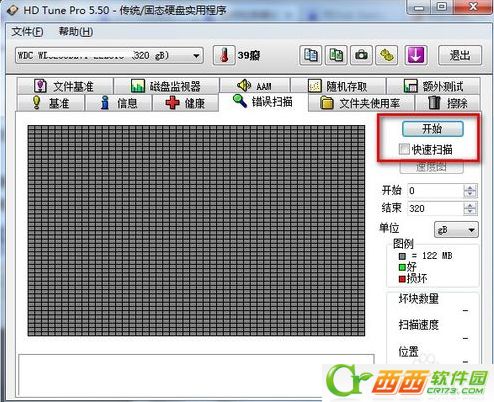Open the 帮助(H) menu
The width and height of the screenshot is (494, 402).
[76, 32]
